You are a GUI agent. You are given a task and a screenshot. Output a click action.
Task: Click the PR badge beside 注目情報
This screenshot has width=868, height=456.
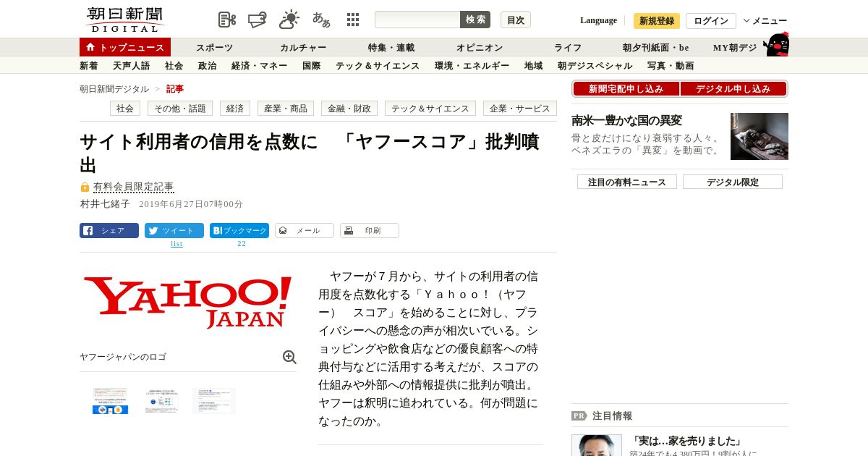click(579, 415)
